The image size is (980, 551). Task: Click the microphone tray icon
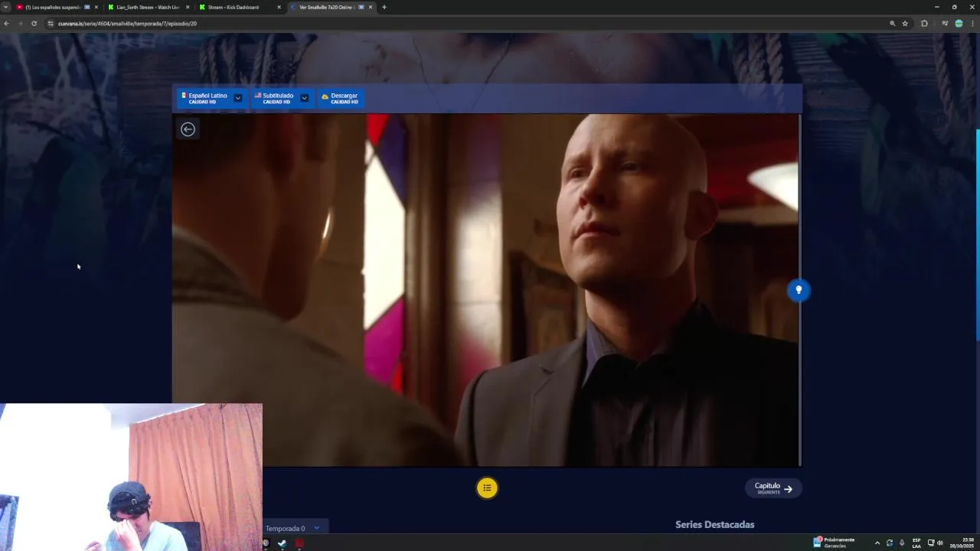tap(902, 543)
